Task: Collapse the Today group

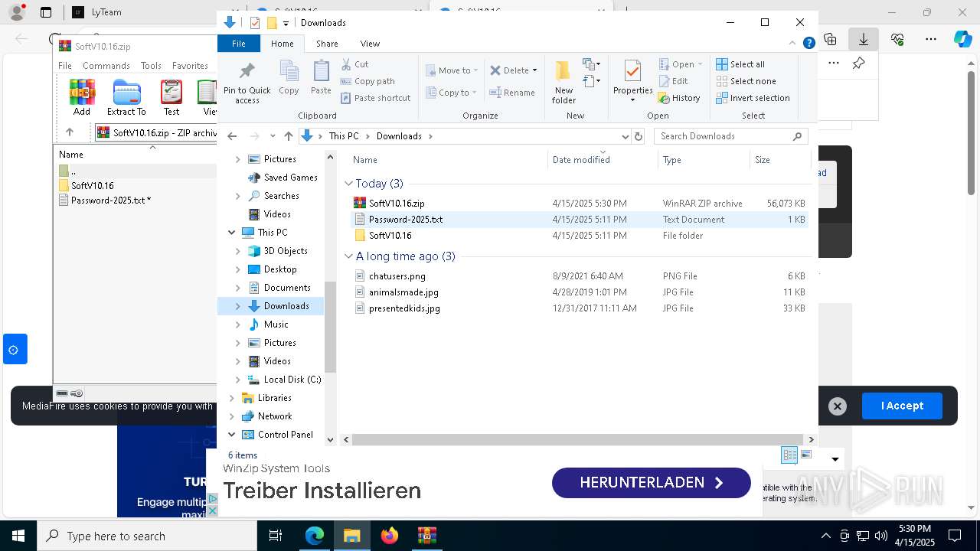Action: (x=349, y=184)
